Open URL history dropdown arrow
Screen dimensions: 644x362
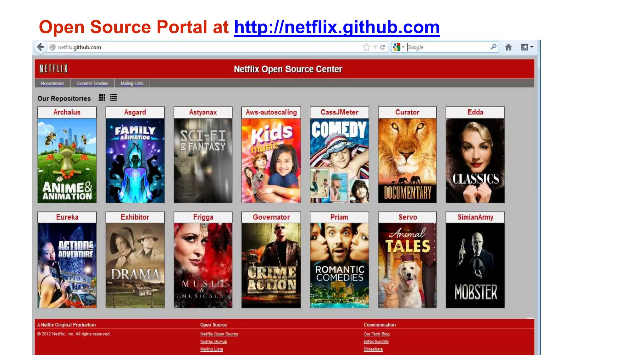pos(375,47)
